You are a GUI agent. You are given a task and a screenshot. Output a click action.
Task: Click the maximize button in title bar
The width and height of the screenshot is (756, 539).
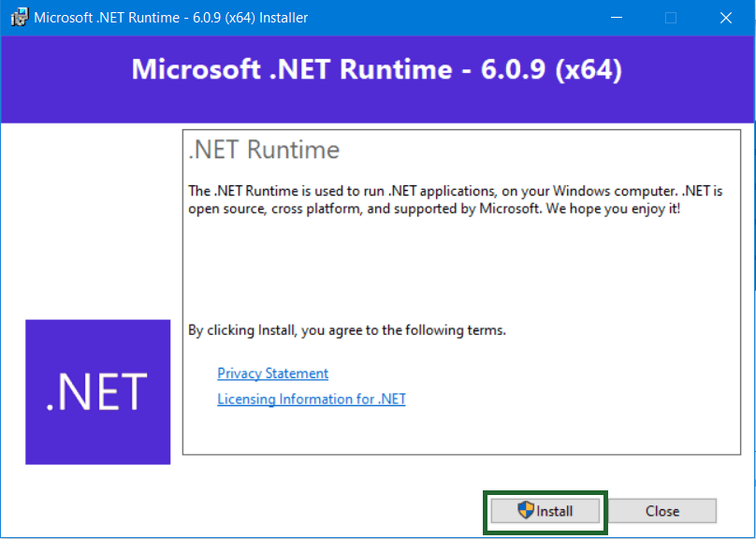(x=671, y=18)
